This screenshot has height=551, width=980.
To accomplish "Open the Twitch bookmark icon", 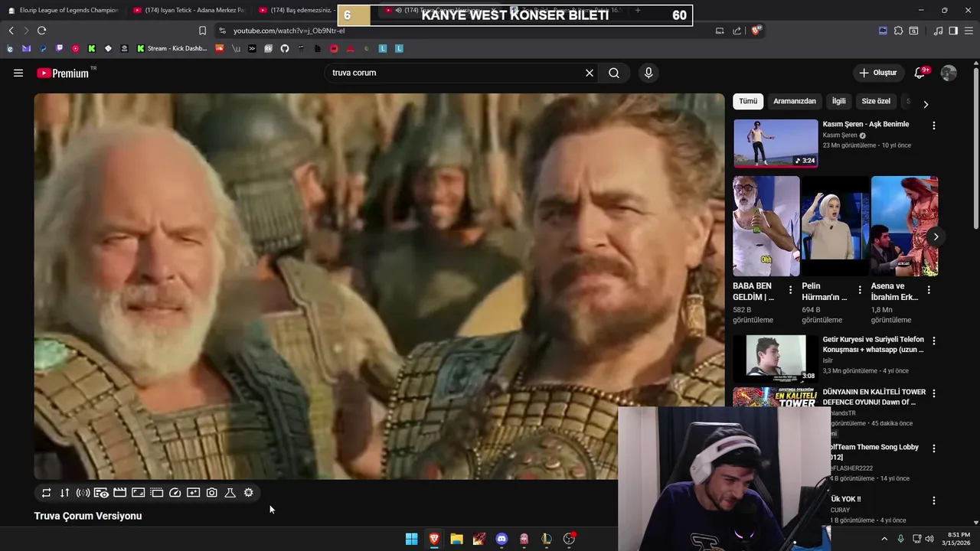I will 60,48.
